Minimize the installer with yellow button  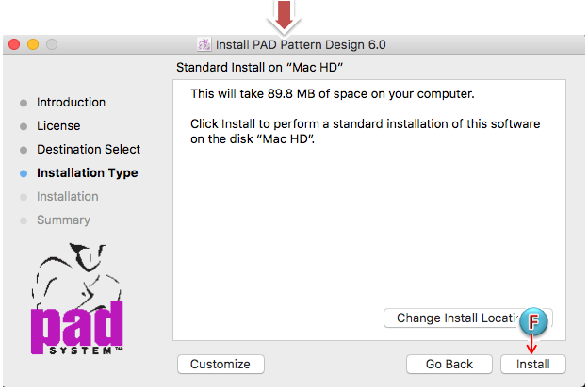pyautogui.click(x=33, y=44)
